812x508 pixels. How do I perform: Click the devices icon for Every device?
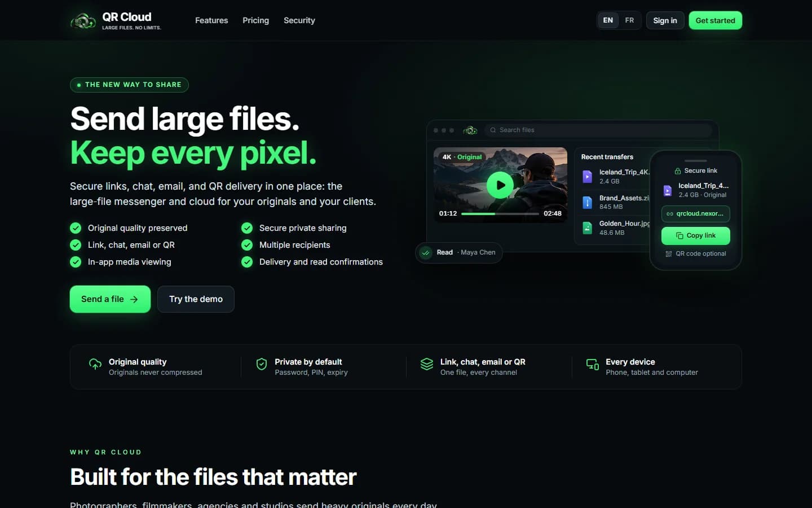coord(593,364)
